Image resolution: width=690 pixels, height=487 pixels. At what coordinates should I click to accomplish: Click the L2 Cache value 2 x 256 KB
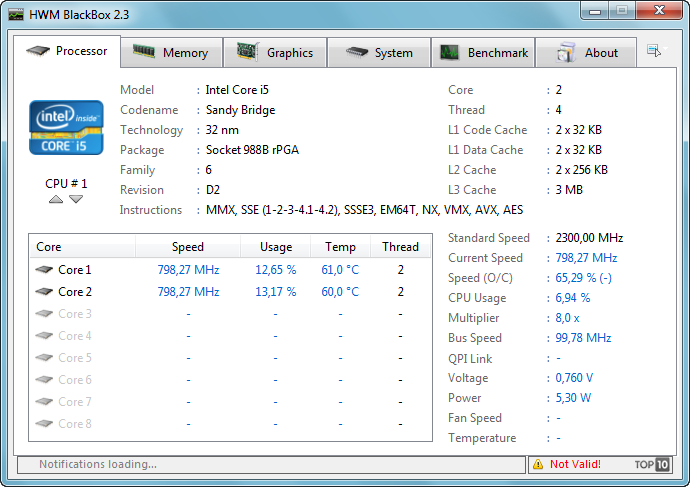pos(581,170)
